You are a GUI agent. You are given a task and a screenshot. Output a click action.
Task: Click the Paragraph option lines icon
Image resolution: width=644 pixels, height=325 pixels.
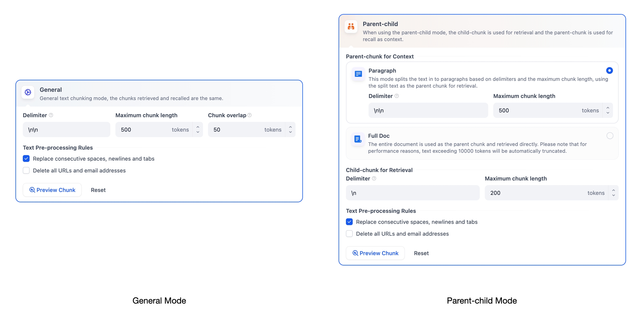pyautogui.click(x=358, y=74)
